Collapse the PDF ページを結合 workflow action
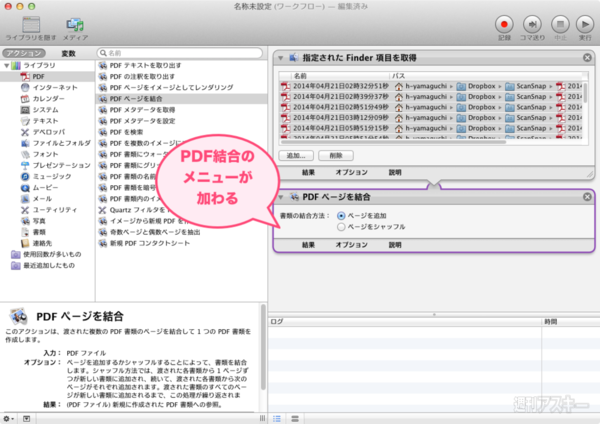The image size is (600, 424). (x=281, y=197)
